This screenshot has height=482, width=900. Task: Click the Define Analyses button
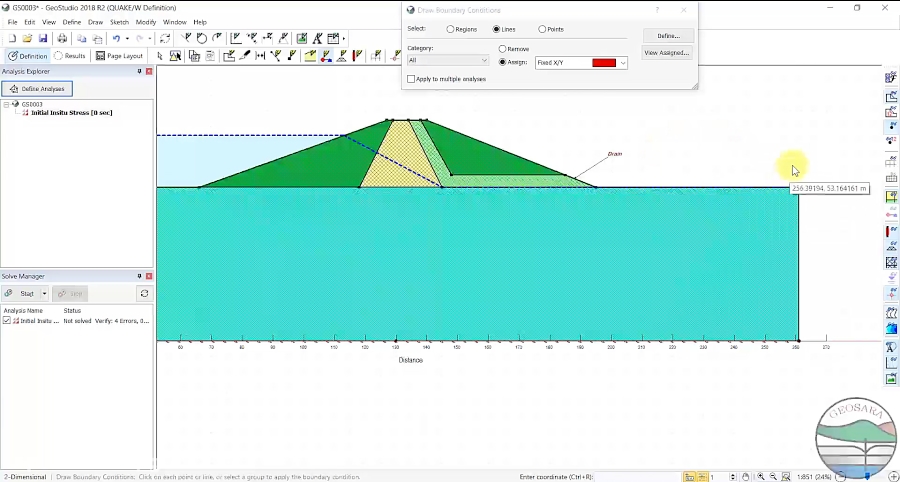pyautogui.click(x=37, y=89)
